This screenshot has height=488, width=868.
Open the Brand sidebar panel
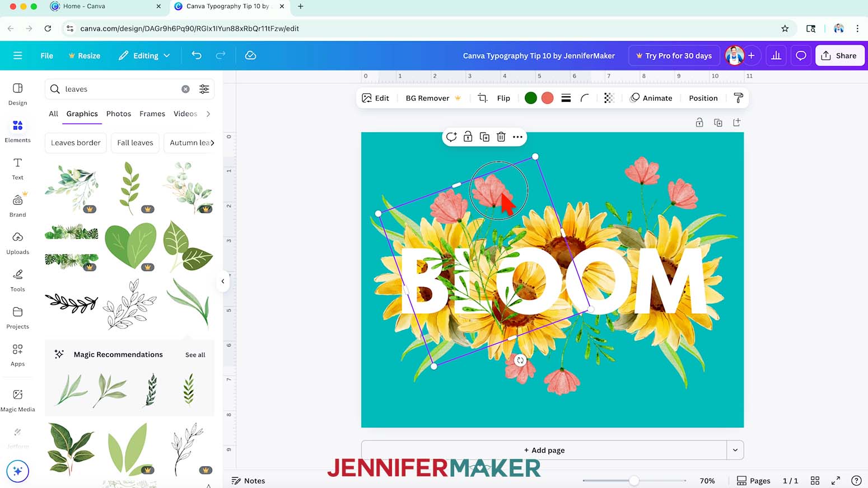click(x=17, y=206)
